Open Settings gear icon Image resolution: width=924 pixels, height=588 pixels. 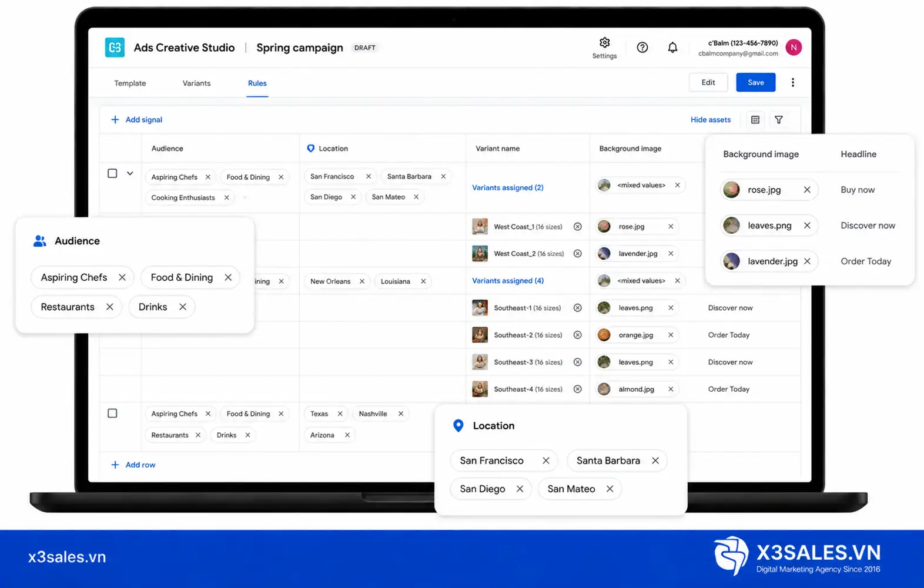click(604, 43)
